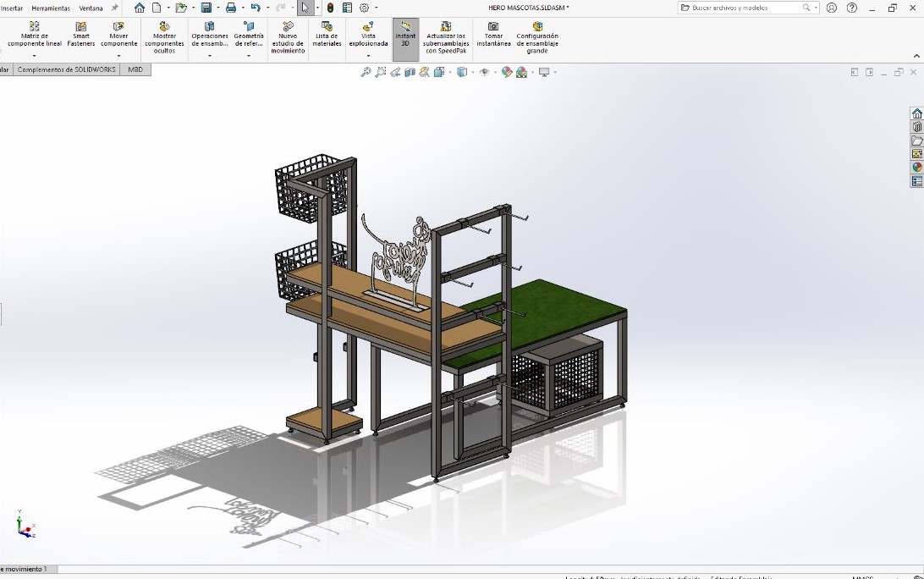Image resolution: width=924 pixels, height=579 pixels.
Task: Open Lista de materiales
Action: [x=327, y=36]
